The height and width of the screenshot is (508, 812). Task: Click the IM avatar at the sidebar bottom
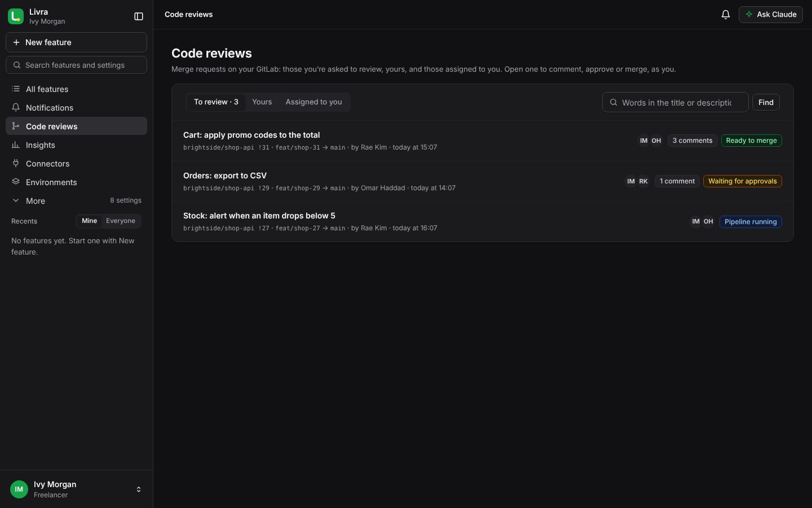(19, 489)
